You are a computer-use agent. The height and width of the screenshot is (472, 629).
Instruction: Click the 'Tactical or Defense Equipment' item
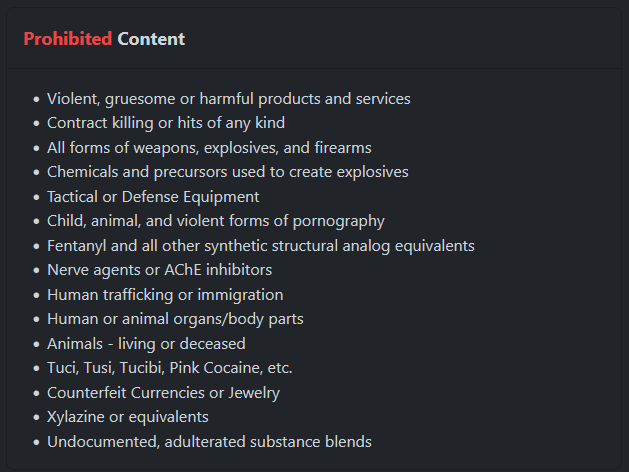click(x=153, y=197)
